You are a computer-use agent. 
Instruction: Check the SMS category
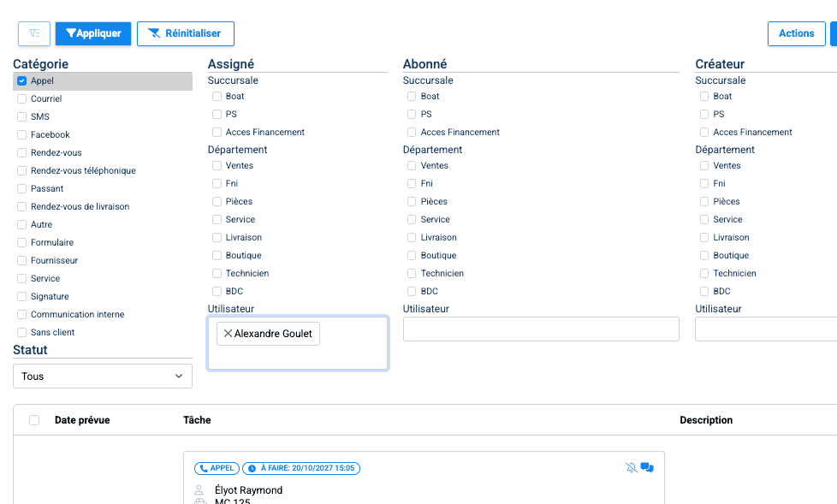(22, 117)
